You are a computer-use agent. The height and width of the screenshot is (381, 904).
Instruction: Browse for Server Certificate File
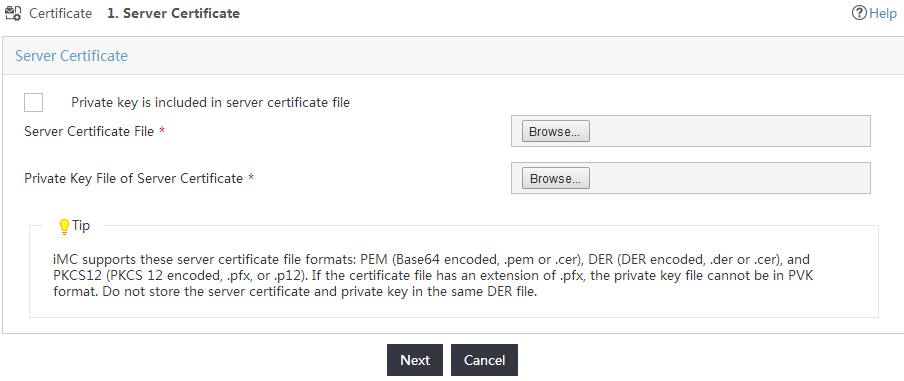pos(556,131)
